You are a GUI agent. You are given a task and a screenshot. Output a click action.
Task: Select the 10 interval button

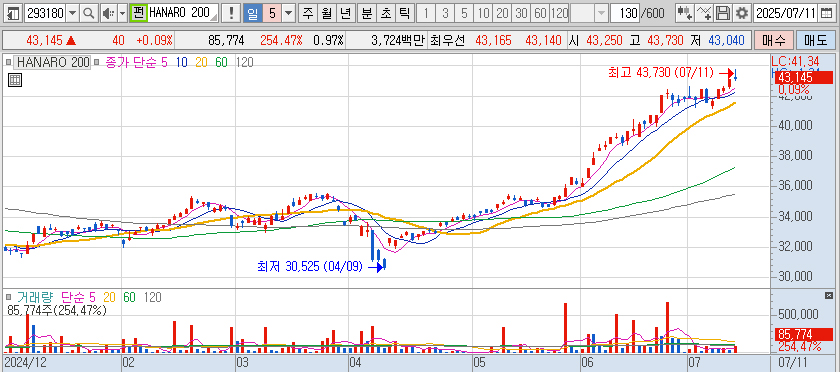pyautogui.click(x=483, y=13)
